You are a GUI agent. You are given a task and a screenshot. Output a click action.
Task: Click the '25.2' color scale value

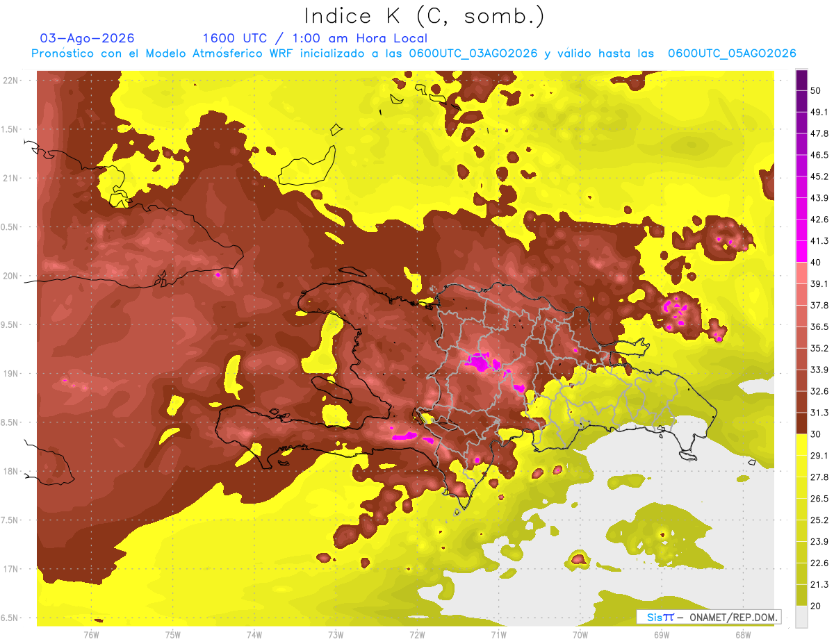point(819,520)
